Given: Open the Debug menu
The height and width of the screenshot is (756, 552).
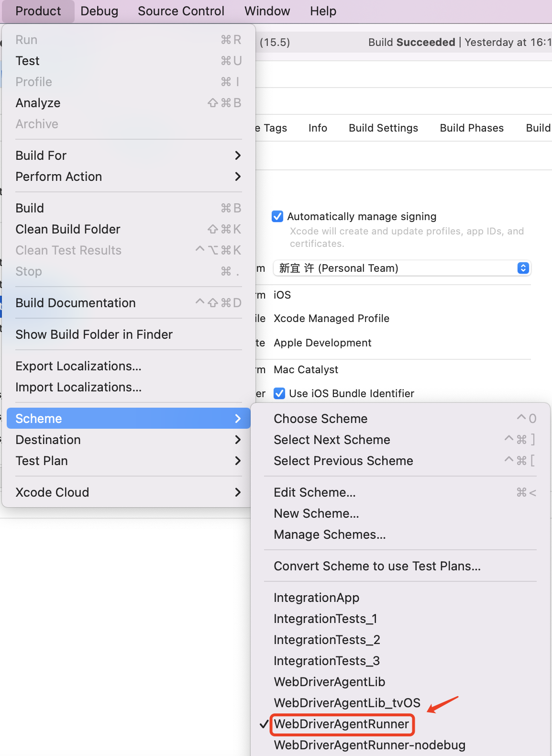Looking at the screenshot, I should click(x=99, y=11).
